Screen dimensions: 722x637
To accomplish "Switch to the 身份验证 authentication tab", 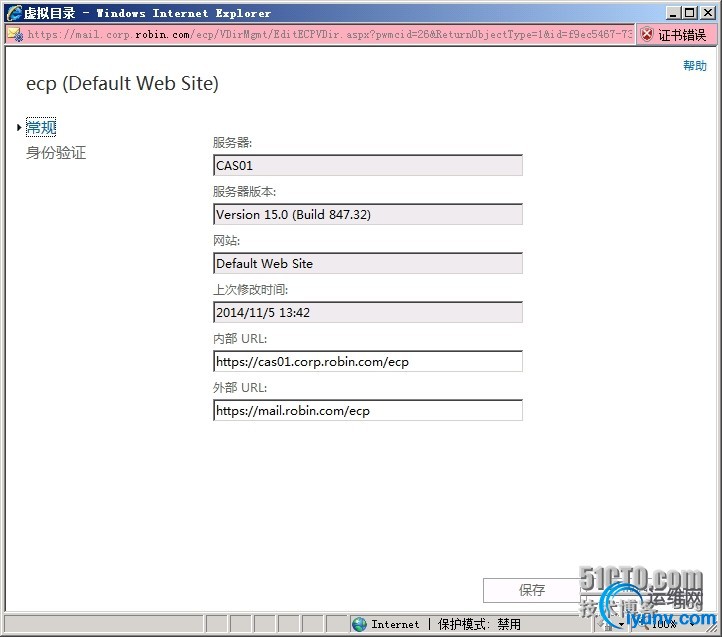I will 56,152.
